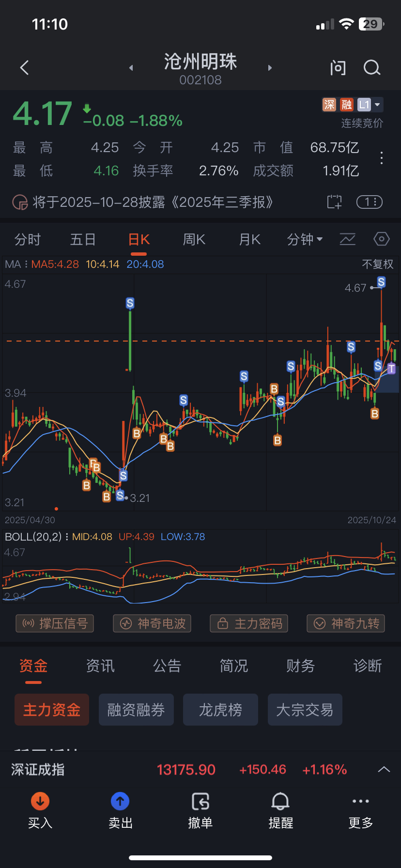Viewport: 401px width, 868px height.
Task: Tap the S marker beside 3.21 low
Action: pyautogui.click(x=120, y=496)
